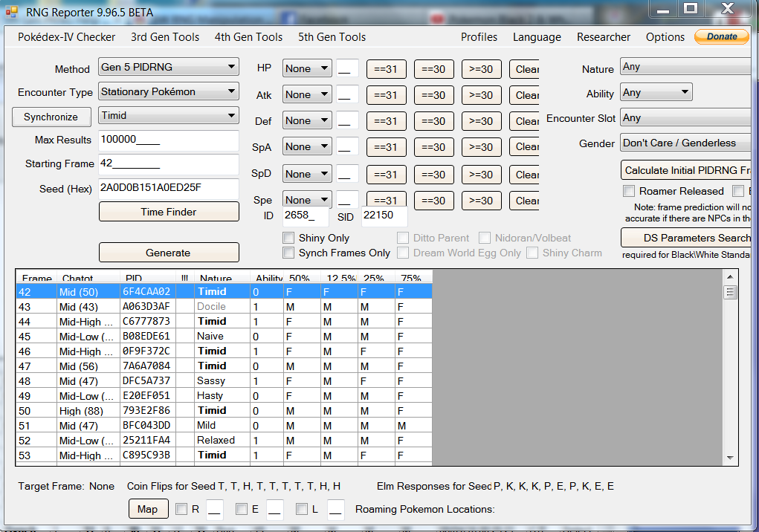Open the HP comparison dropdown
Screen dimensions: 759x532
coord(307,68)
